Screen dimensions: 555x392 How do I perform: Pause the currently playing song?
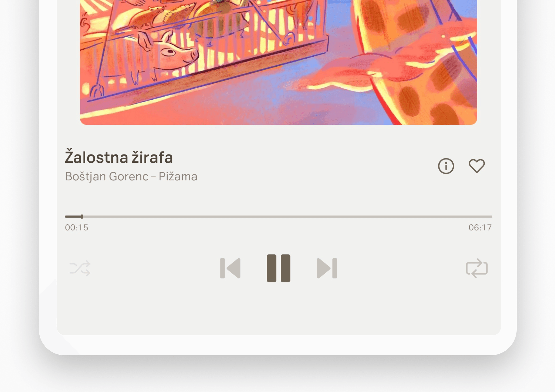278,268
